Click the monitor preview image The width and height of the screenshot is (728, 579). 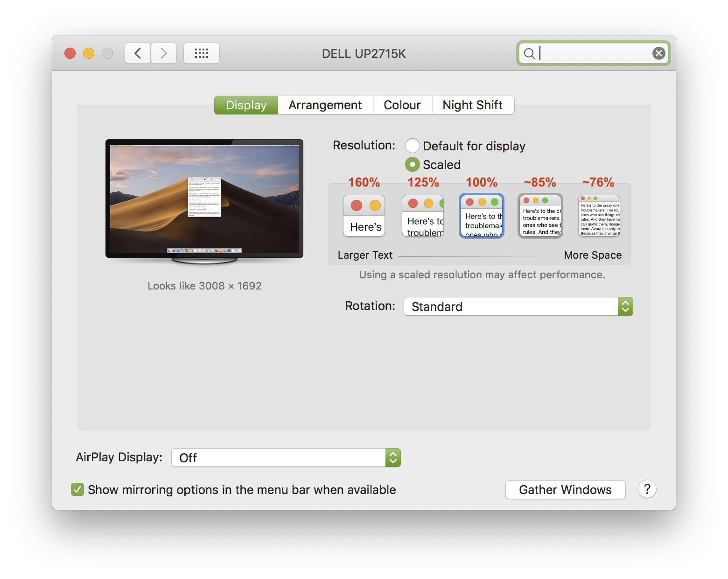[x=204, y=202]
